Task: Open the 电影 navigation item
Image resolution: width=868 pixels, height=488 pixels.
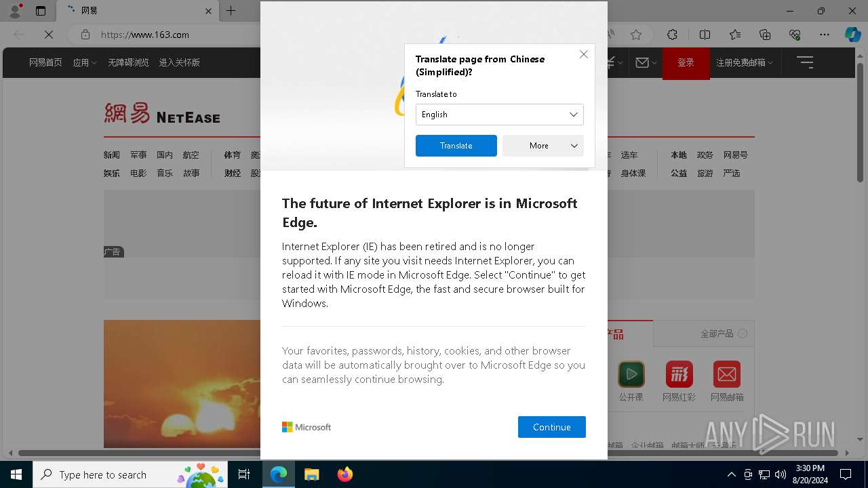Action: click(x=138, y=174)
